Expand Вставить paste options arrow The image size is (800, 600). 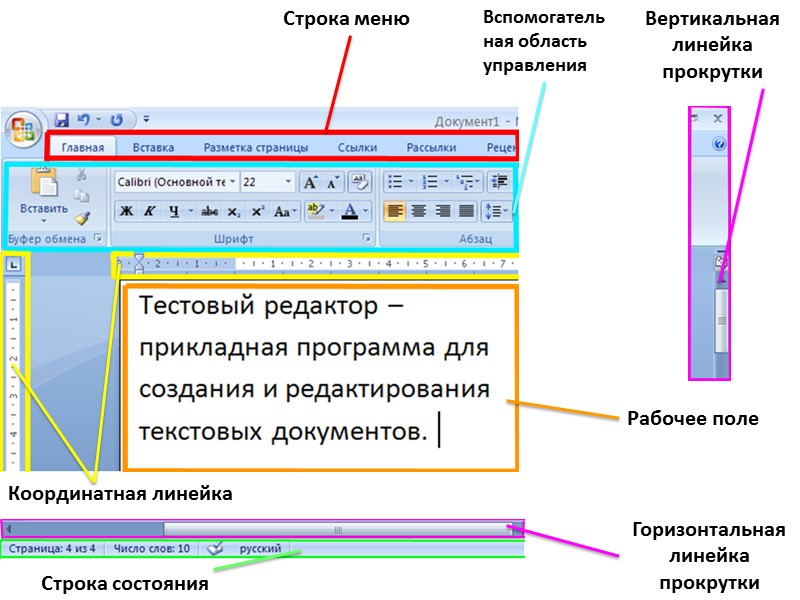44,220
